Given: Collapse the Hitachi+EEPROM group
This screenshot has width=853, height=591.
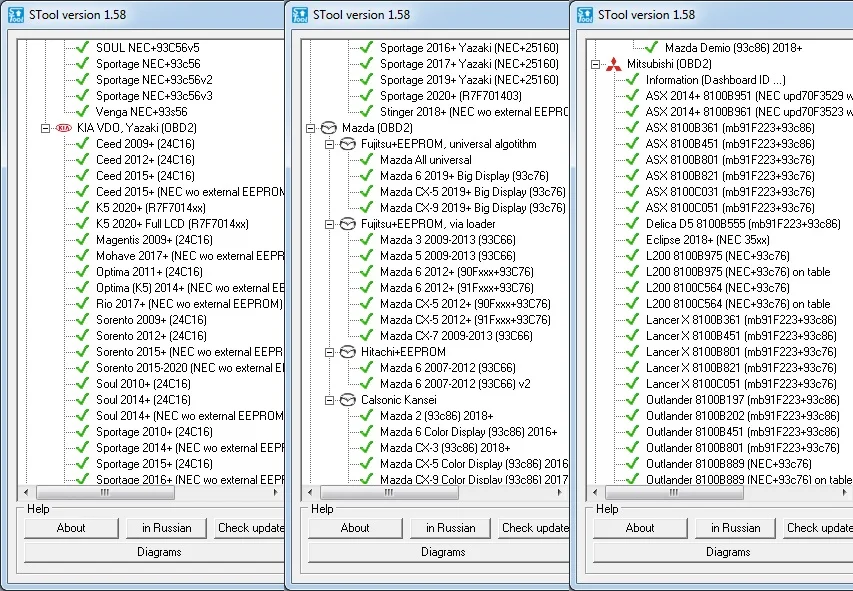Looking at the screenshot, I should pyautogui.click(x=329, y=352).
